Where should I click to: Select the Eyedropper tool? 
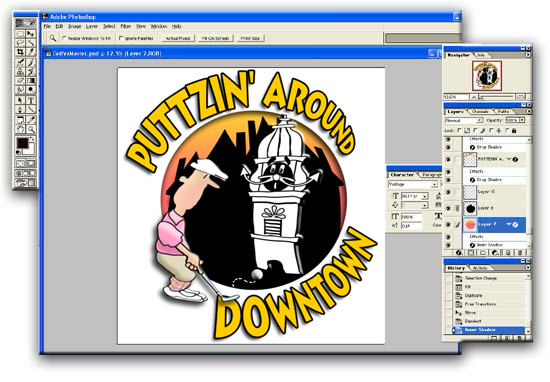coord(31,120)
